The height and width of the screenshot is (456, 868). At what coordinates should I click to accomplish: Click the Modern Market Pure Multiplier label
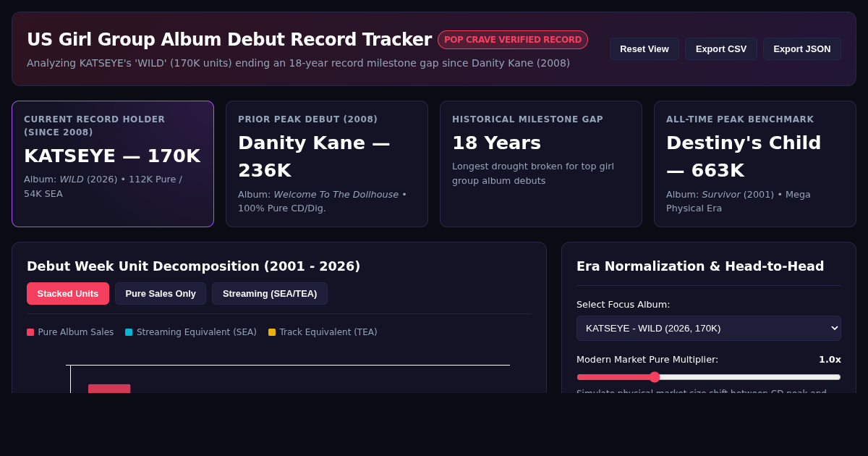[x=647, y=360]
